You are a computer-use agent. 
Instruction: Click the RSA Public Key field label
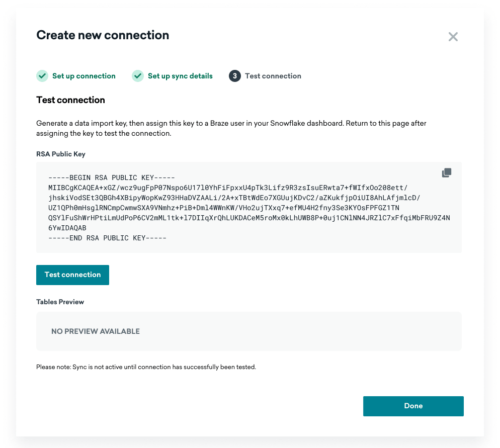60,154
